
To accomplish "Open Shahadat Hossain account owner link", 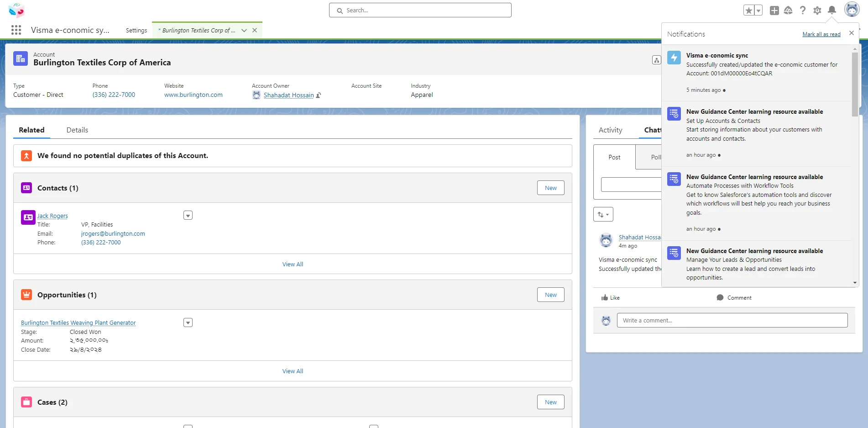I will click(x=289, y=95).
